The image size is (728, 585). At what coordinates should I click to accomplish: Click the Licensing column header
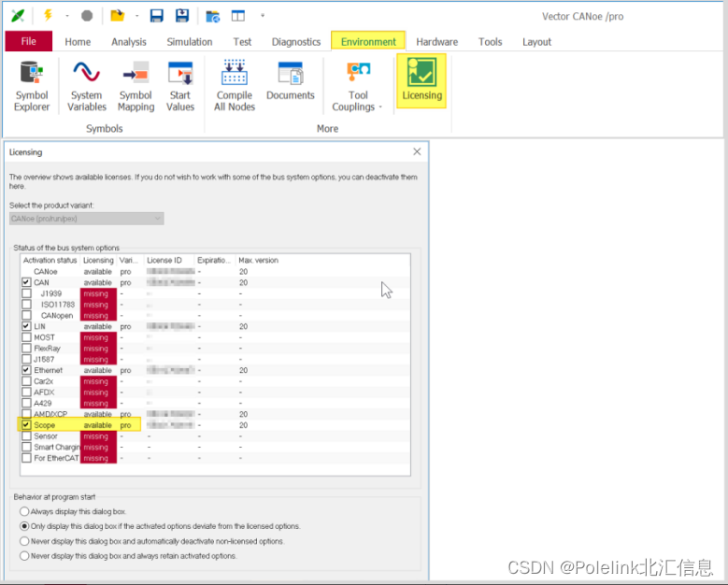[x=98, y=260]
